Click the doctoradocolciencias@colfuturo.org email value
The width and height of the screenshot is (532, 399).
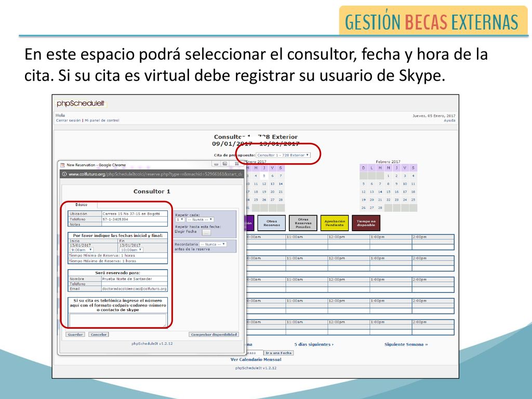coord(135,289)
